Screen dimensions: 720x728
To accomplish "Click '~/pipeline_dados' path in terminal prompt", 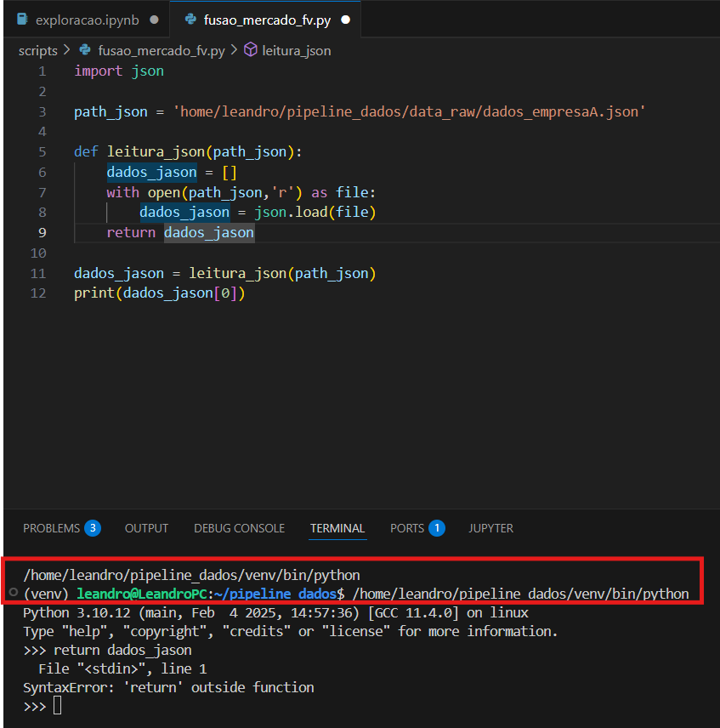I will pyautogui.click(x=275, y=594).
